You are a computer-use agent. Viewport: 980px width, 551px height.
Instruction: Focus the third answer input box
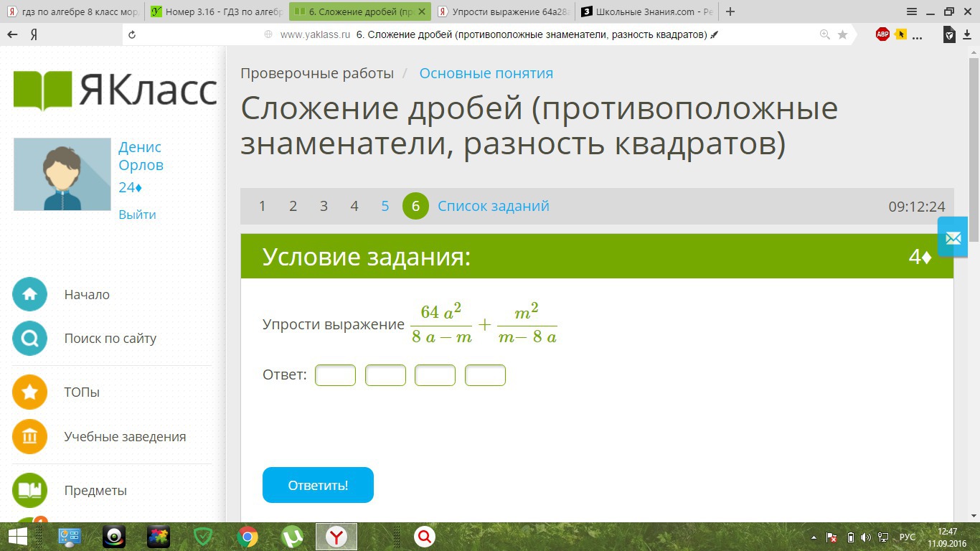pyautogui.click(x=435, y=375)
